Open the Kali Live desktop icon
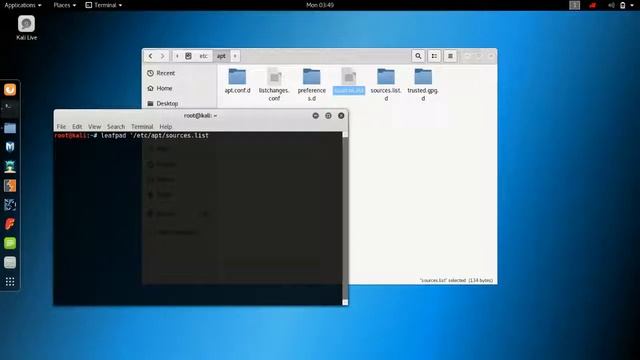 point(26,27)
